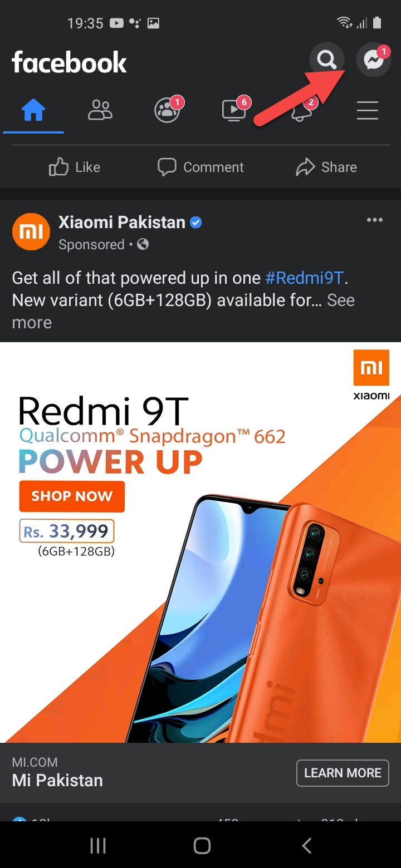The height and width of the screenshot is (868, 401).
Task: Open the hamburger menu icon
Action: tap(368, 110)
